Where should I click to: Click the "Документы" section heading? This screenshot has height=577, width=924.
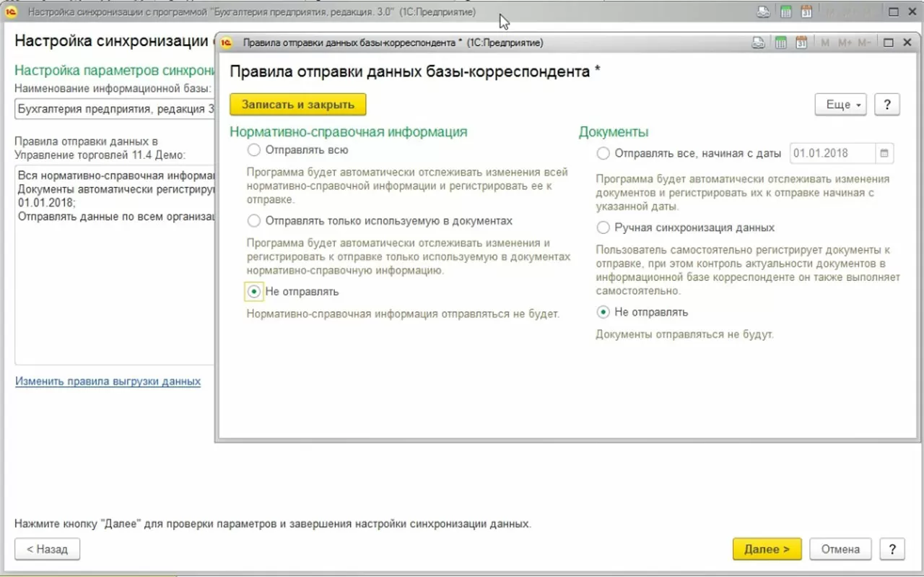pos(614,131)
